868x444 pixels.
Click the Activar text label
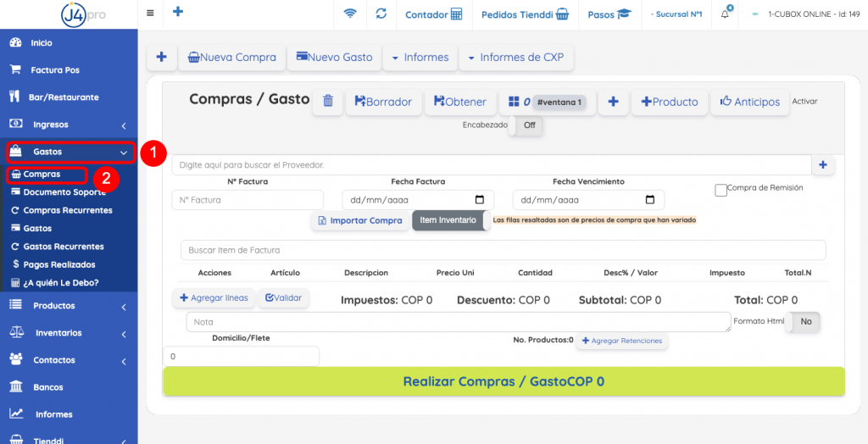tap(804, 102)
